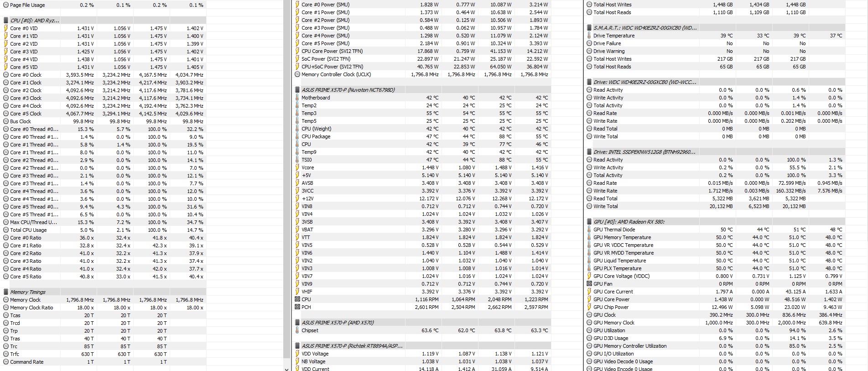The width and height of the screenshot is (868, 371).
Task: Select the "3VSB" voltage label
Action: (307, 222)
